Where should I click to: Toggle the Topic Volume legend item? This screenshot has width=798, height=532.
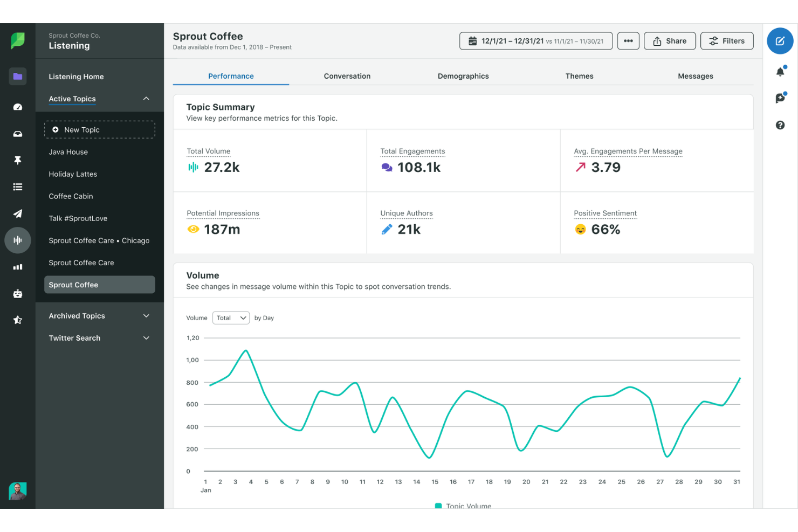pyautogui.click(x=463, y=506)
